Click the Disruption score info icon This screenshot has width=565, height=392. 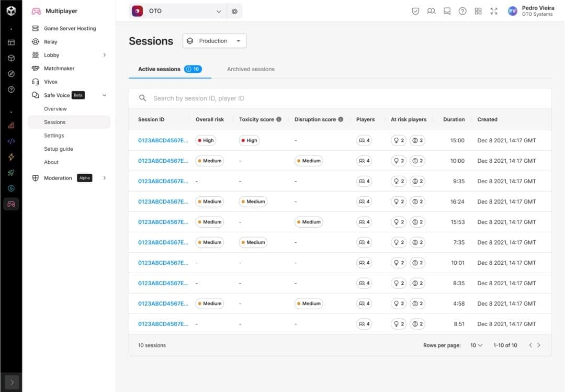(341, 119)
